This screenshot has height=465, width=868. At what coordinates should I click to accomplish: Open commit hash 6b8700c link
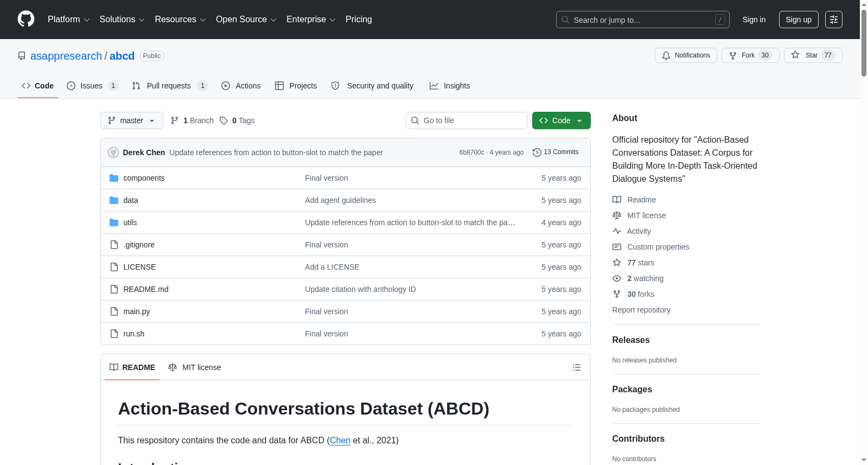pos(471,152)
